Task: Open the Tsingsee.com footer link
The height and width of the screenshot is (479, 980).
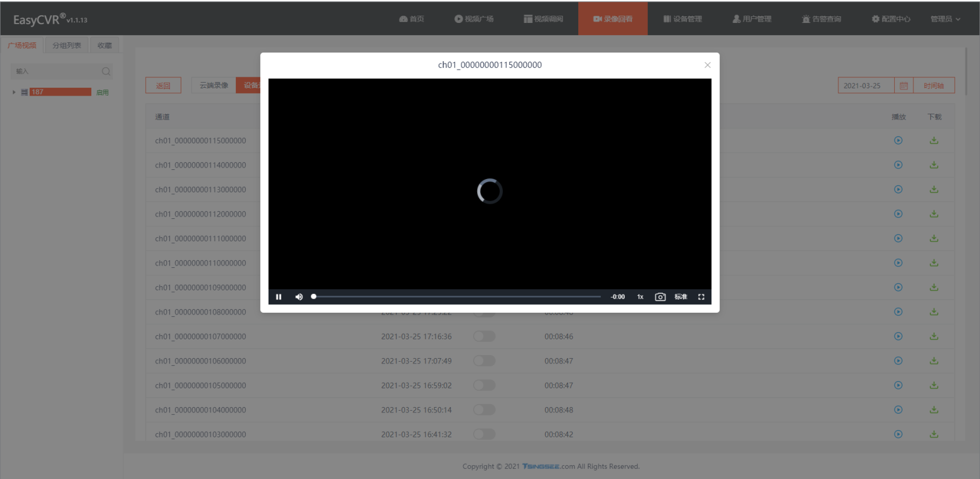Action: 549,466
